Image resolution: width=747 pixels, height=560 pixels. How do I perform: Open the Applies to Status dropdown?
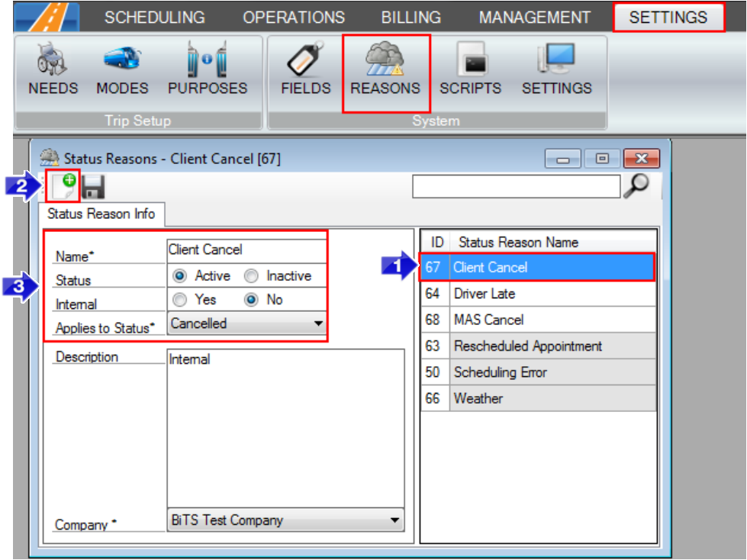(x=247, y=323)
